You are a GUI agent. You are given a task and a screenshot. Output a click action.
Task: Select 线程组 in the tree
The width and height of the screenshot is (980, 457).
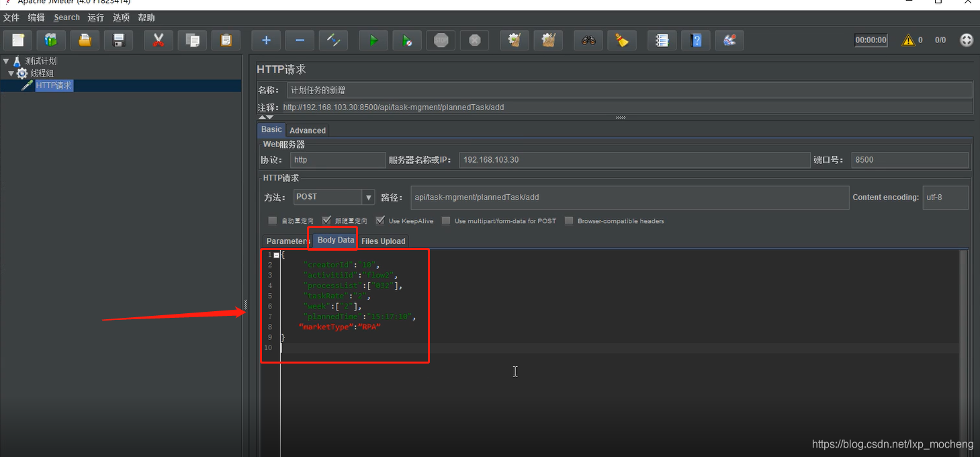click(x=42, y=73)
